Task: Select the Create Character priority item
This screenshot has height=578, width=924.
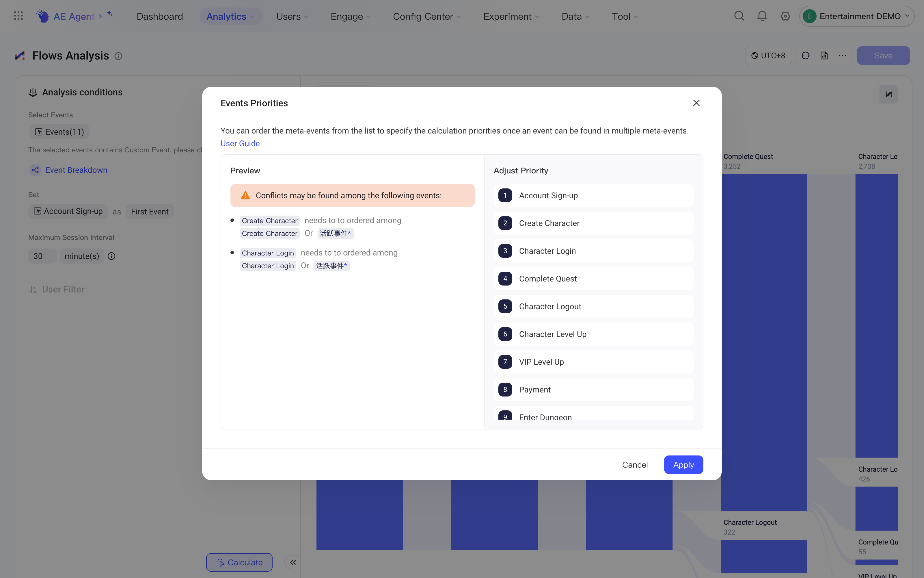Action: click(593, 223)
